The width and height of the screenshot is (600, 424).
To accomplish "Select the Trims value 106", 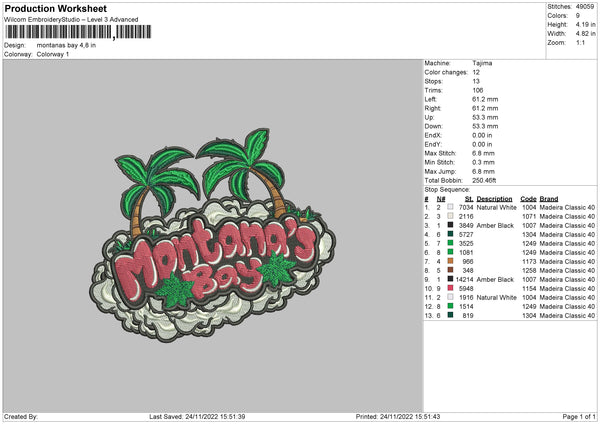I will point(478,90).
